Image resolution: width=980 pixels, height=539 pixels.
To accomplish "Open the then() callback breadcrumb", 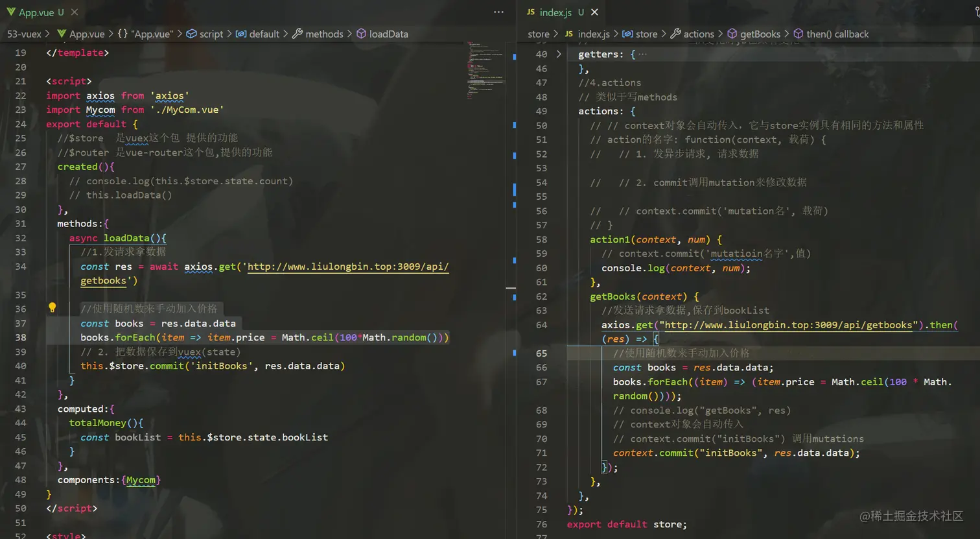I will coord(832,34).
